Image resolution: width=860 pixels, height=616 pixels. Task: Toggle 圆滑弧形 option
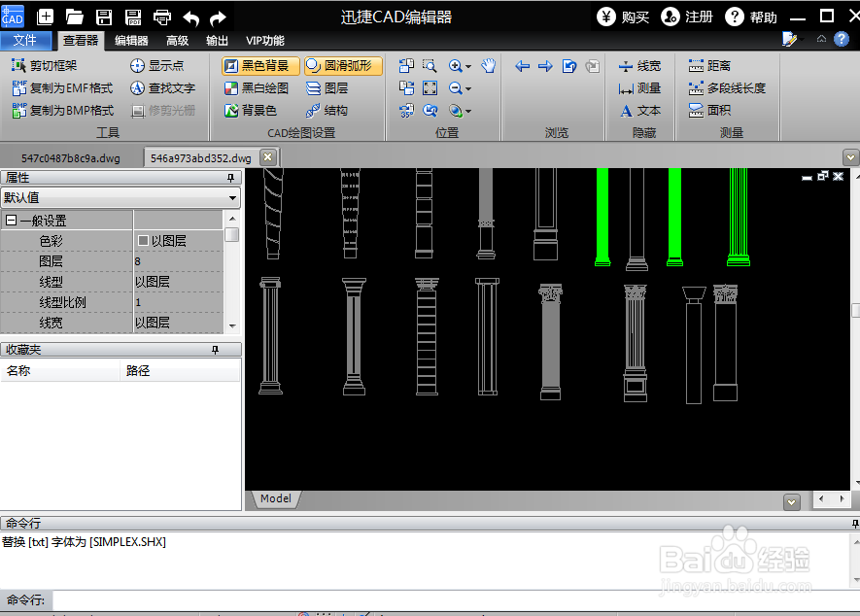pyautogui.click(x=343, y=66)
